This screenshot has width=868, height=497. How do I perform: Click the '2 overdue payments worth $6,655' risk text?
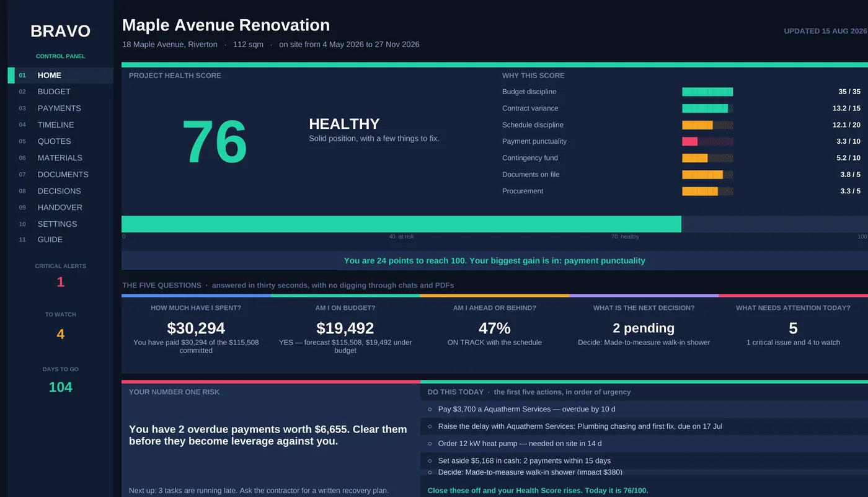click(x=268, y=435)
